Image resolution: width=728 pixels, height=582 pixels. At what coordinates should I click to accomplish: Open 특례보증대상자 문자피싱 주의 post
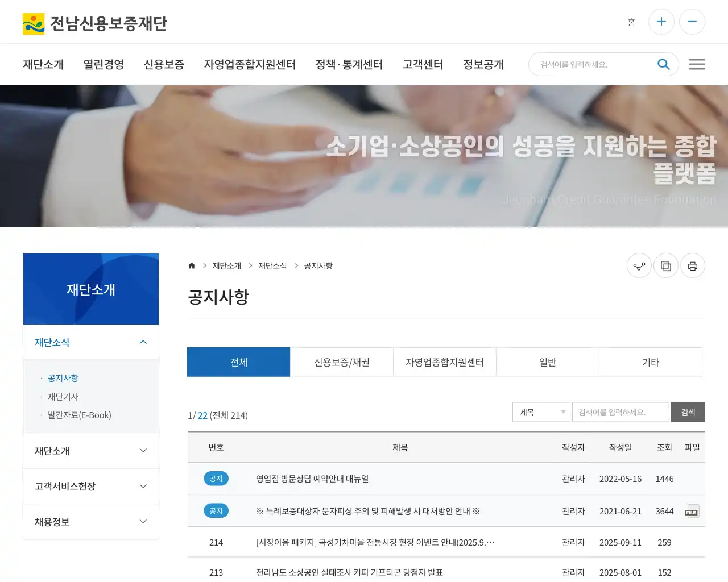368,511
